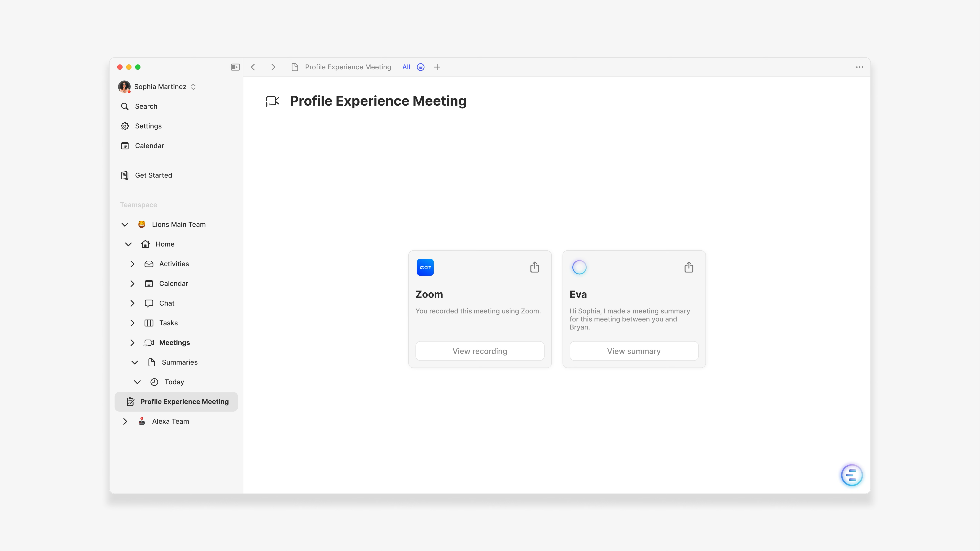Click the forward navigation arrow

pos(273,67)
